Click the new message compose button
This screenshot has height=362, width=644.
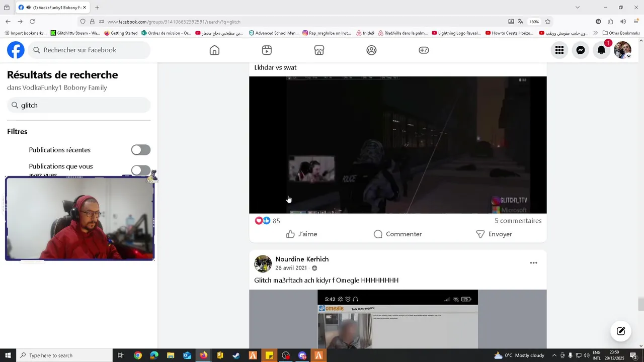pos(621,331)
